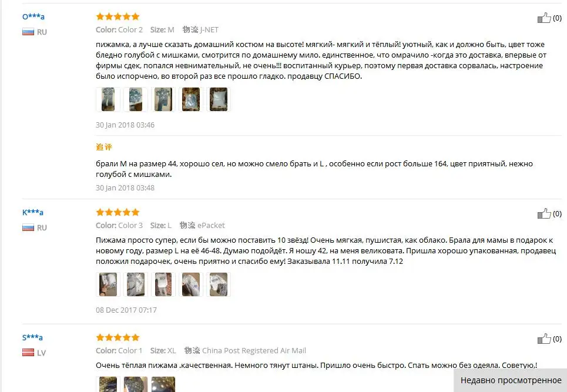This screenshot has height=392, width=567.
Task: Open fourth photo thumbnail in K***a's review
Action: pyautogui.click(x=191, y=284)
